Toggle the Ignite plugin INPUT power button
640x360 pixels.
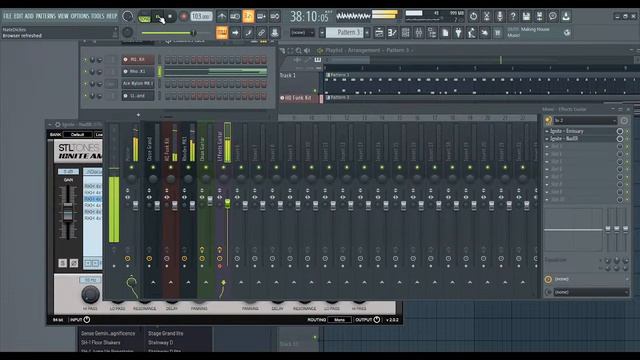pyautogui.click(x=87, y=320)
